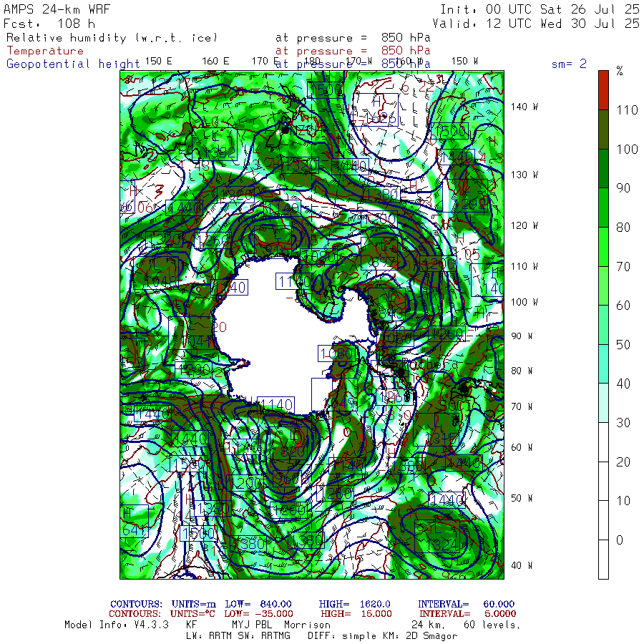Click the "LW: RRTM SW: RRTMG" radiation text
This screenshot has height=644, width=644.
[x=238, y=636]
